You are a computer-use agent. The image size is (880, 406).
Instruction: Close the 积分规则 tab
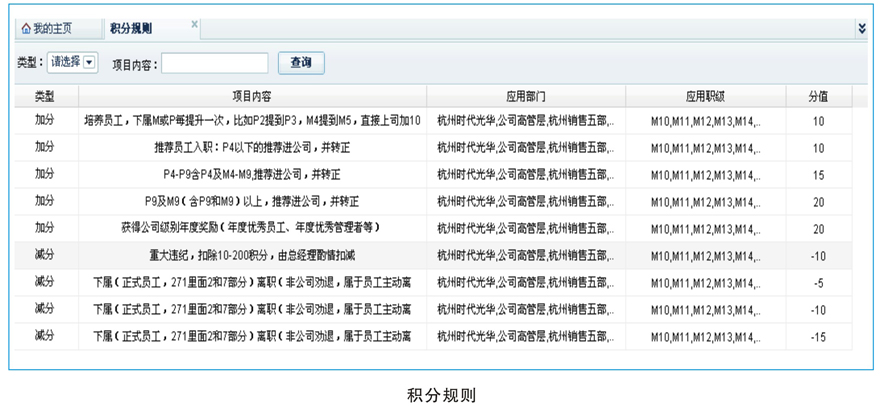click(194, 24)
